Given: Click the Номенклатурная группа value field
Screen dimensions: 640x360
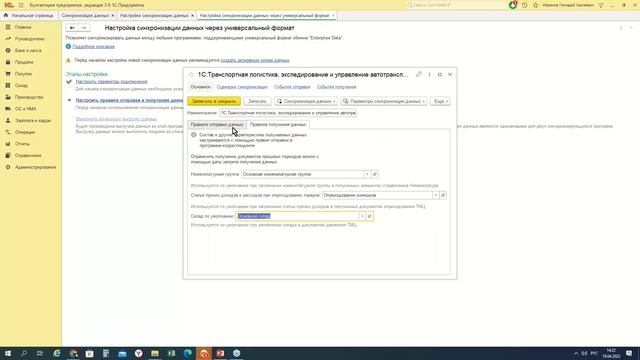Looking at the screenshot, I should (302, 174).
